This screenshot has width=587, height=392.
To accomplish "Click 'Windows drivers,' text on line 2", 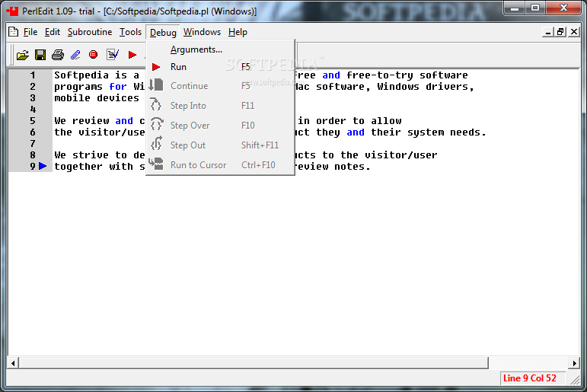I will point(426,87).
